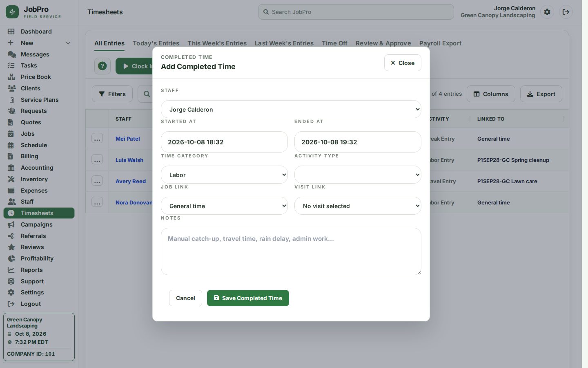
Task: Open Inventory tools icon
Action: tap(11, 179)
